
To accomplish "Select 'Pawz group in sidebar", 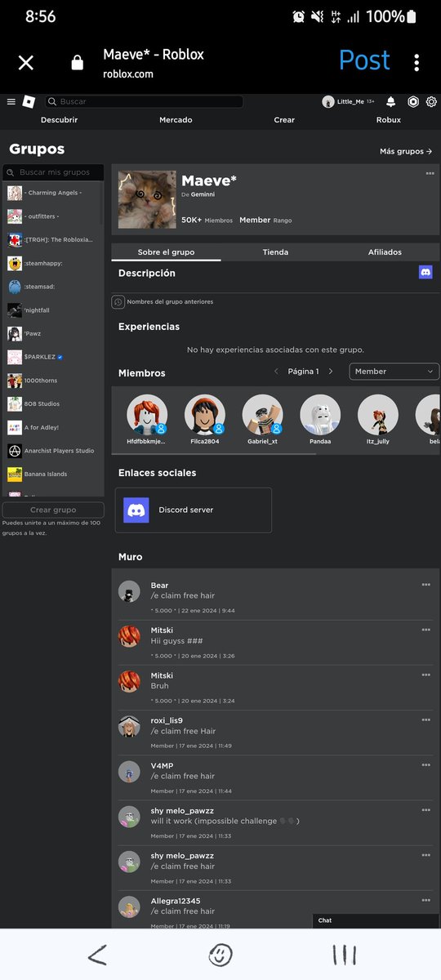I will (x=53, y=334).
